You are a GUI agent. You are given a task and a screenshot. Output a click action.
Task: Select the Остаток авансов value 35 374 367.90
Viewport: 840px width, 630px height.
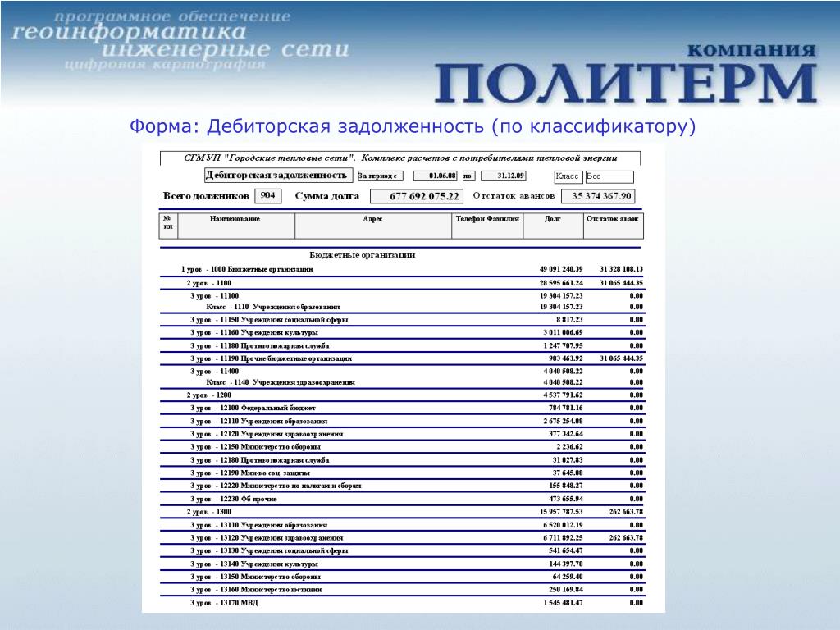tap(598, 196)
